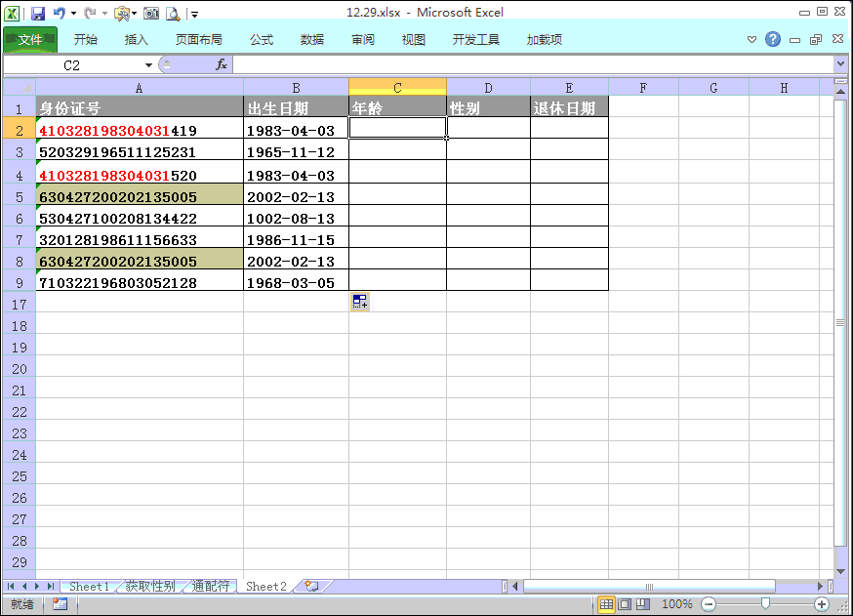
Task: Switch to Sheet1 tab
Action: (89, 586)
